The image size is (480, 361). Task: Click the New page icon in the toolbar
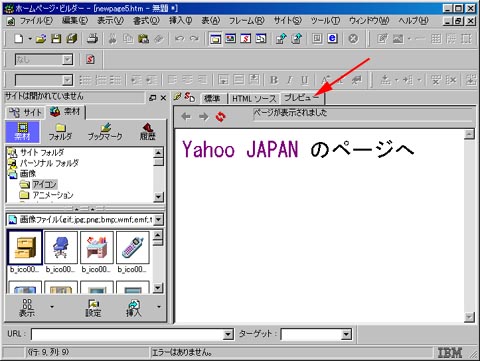19,39
